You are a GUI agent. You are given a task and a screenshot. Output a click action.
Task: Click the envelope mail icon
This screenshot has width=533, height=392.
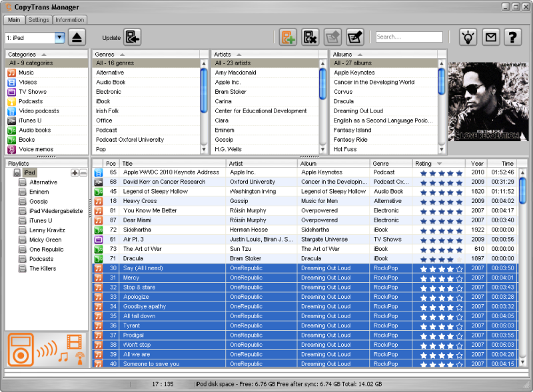point(490,37)
